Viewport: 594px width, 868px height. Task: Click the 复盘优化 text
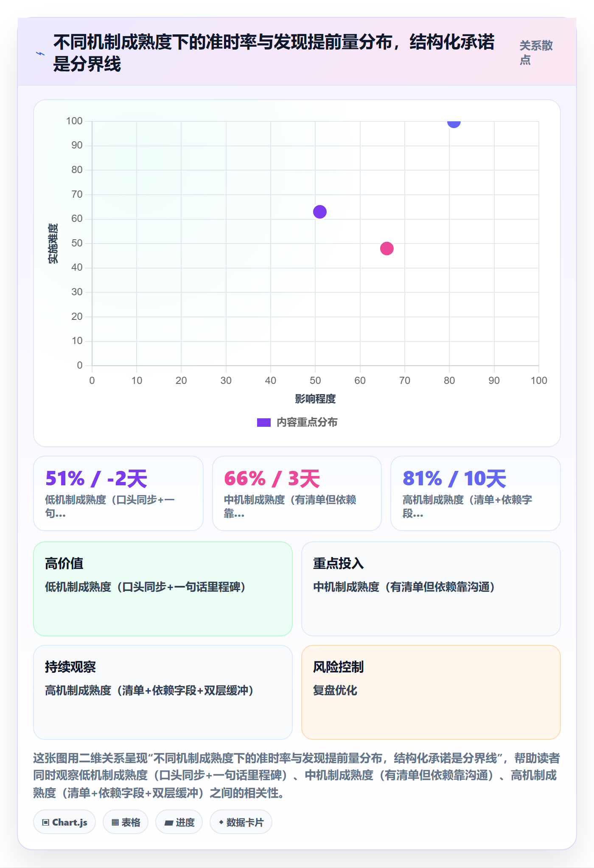[x=335, y=691]
